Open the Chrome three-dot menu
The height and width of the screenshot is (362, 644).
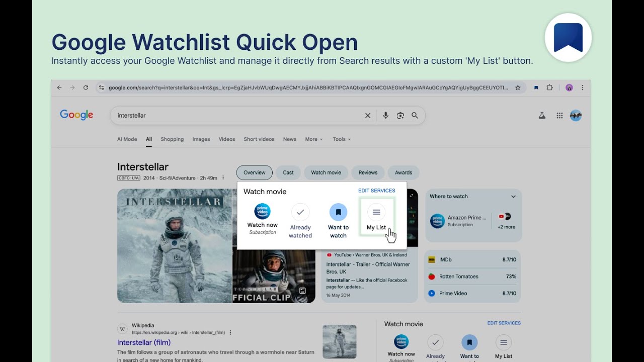[583, 87]
